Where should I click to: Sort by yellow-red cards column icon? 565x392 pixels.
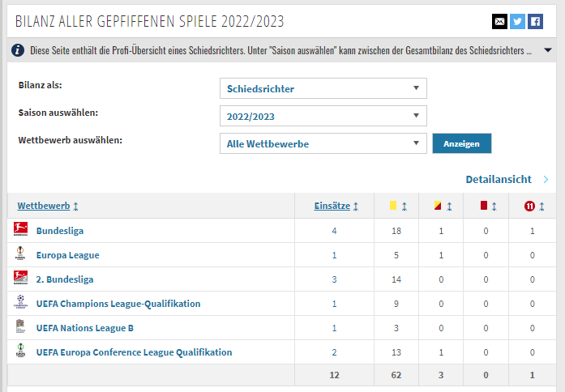tap(449, 207)
